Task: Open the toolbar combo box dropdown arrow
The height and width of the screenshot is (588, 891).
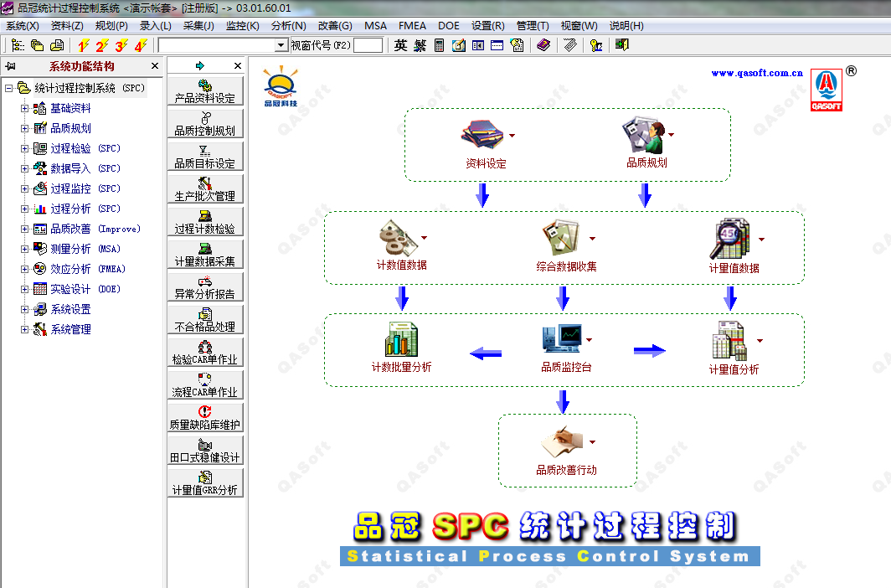Action: tap(281, 45)
